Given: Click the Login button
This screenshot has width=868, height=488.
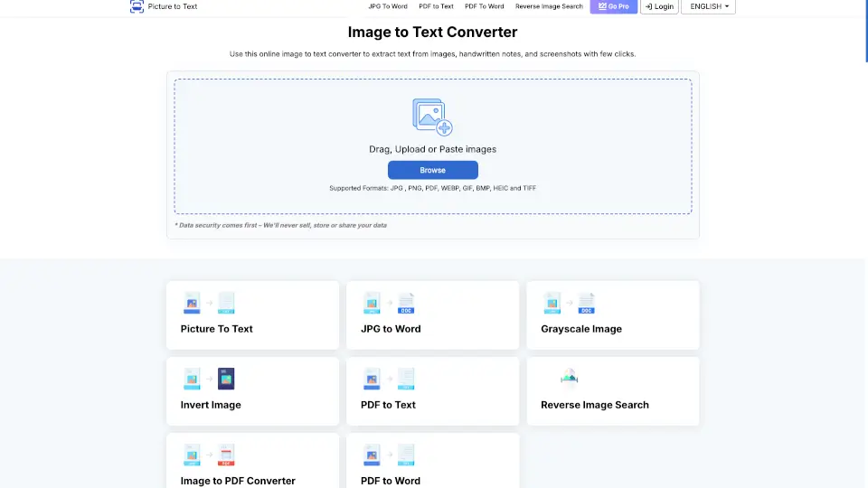Looking at the screenshot, I should (x=659, y=6).
